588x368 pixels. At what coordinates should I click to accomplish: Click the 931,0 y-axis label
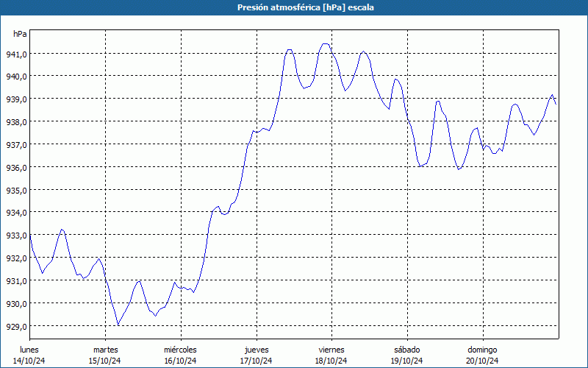coord(16,281)
